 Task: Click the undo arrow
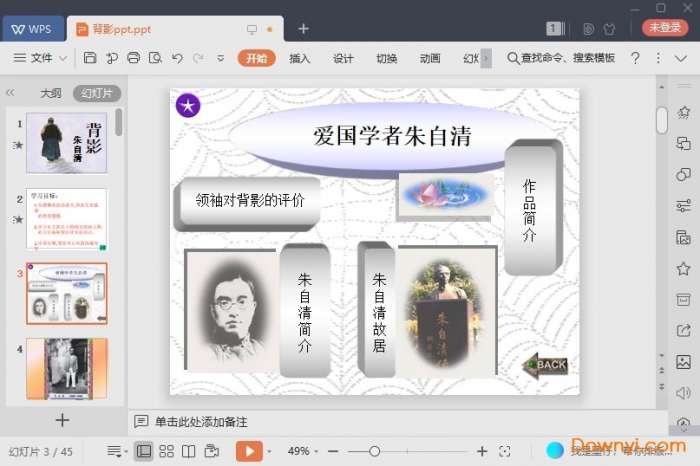tap(177, 58)
